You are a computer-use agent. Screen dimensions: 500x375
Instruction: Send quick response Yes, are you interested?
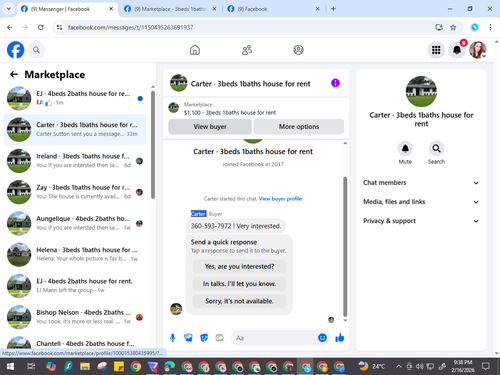click(x=239, y=266)
